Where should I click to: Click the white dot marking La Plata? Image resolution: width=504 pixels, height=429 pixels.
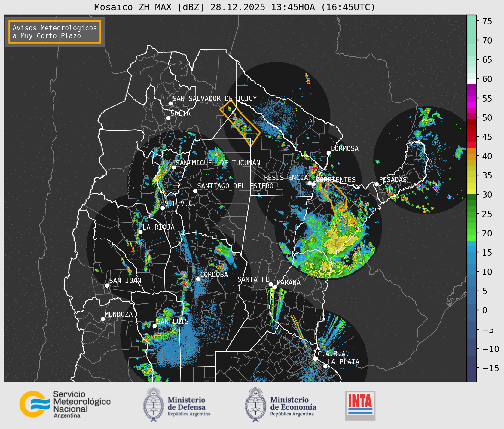tap(325, 366)
